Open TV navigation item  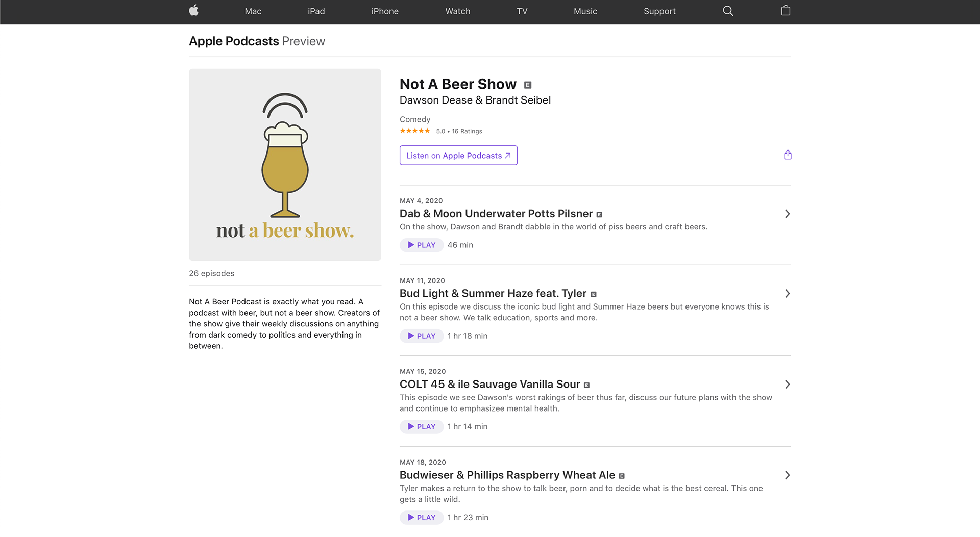coord(522,11)
